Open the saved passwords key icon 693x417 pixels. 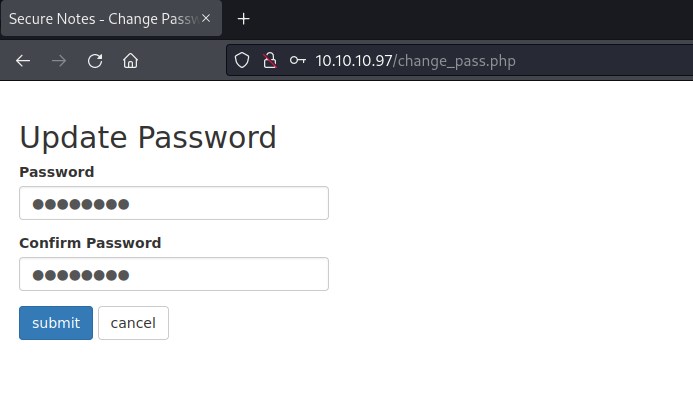tap(297, 60)
